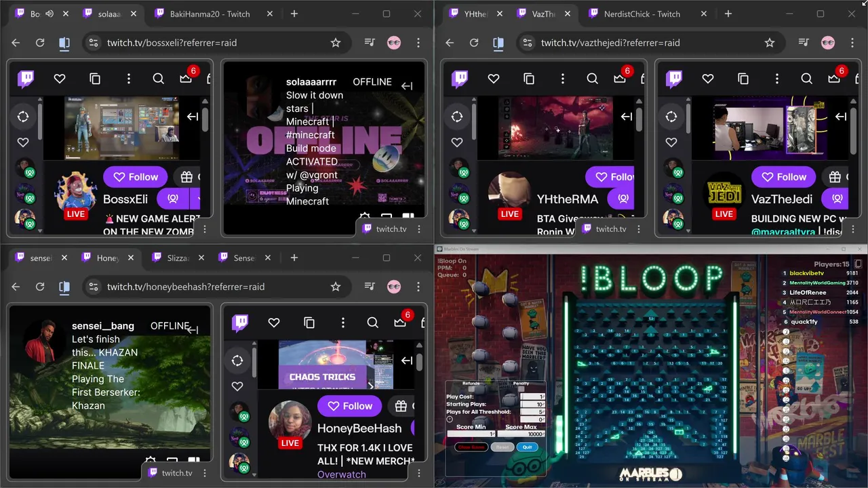868x488 pixels.
Task: Open site info icon in vazthejedi address bar
Action: pos(526,43)
